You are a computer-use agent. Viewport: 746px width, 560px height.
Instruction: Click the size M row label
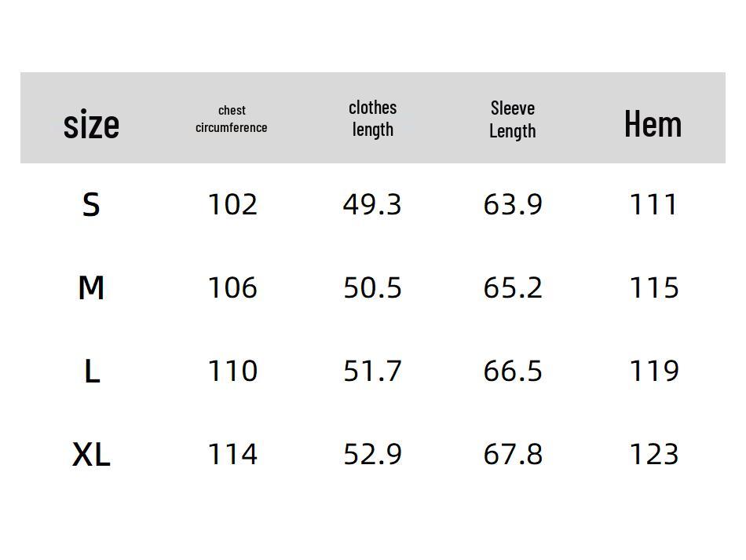coord(91,288)
